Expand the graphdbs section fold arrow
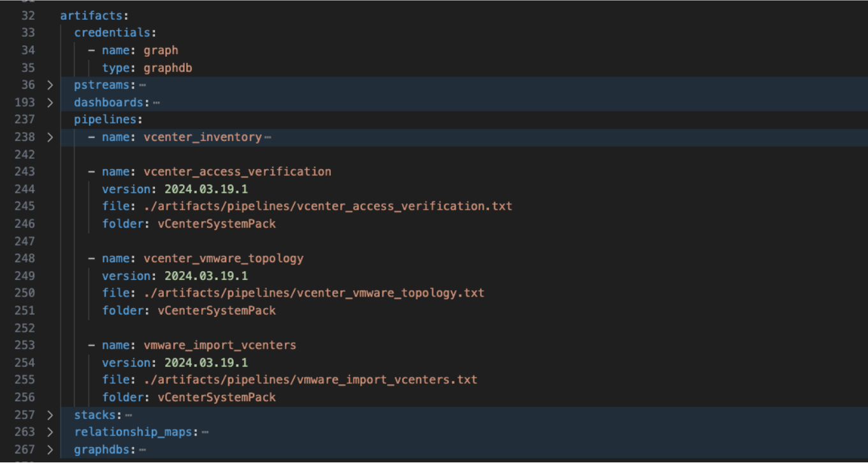 [x=50, y=450]
